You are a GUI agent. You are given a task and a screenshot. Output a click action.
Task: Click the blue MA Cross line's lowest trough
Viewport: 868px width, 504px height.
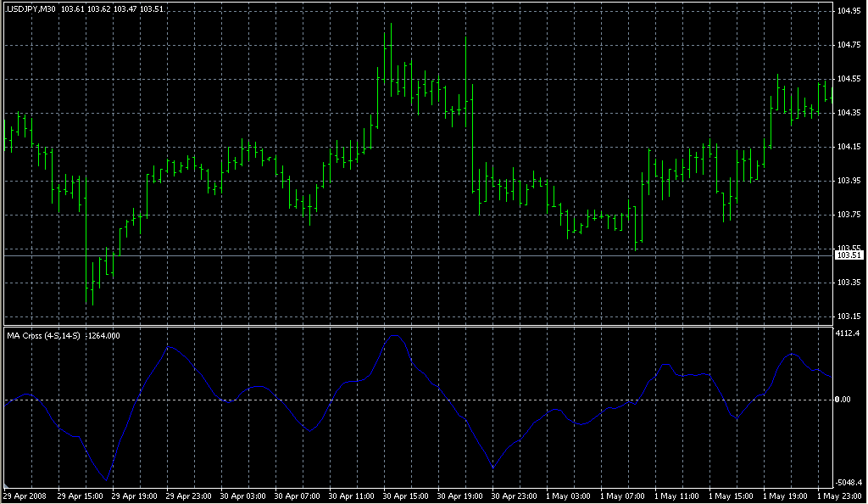(x=107, y=479)
